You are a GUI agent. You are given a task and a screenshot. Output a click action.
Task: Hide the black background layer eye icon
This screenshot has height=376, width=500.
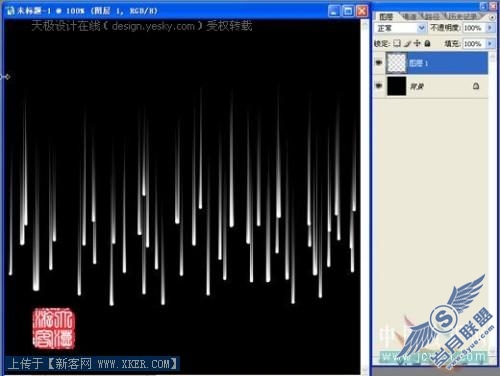click(x=379, y=86)
